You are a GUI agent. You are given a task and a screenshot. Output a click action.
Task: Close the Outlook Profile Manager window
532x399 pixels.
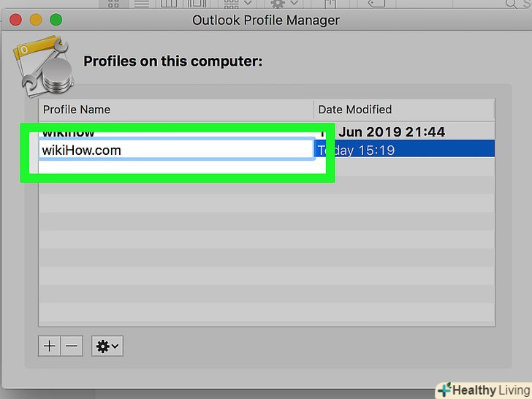[15, 20]
